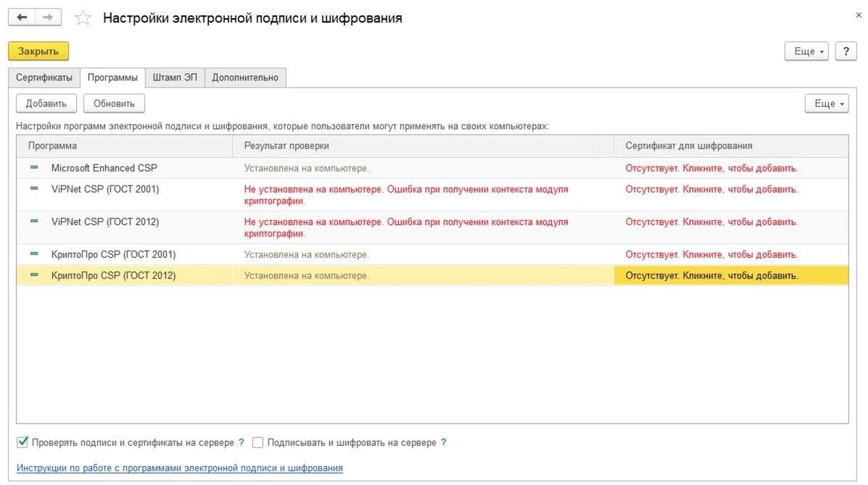868x485 pixels.
Task: Click the row icon beside ViPNet CSP (ГОСТ 2001)
Action: [x=34, y=189]
